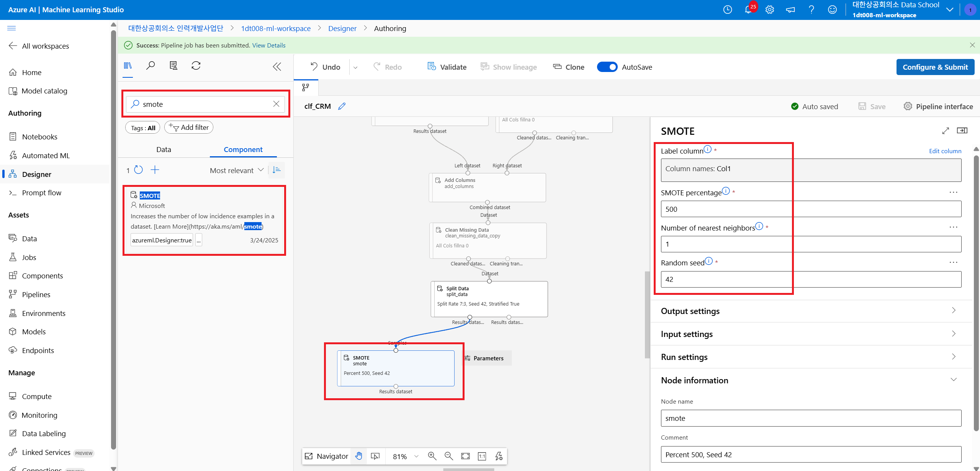Collapse the asset library panel

coord(277,67)
